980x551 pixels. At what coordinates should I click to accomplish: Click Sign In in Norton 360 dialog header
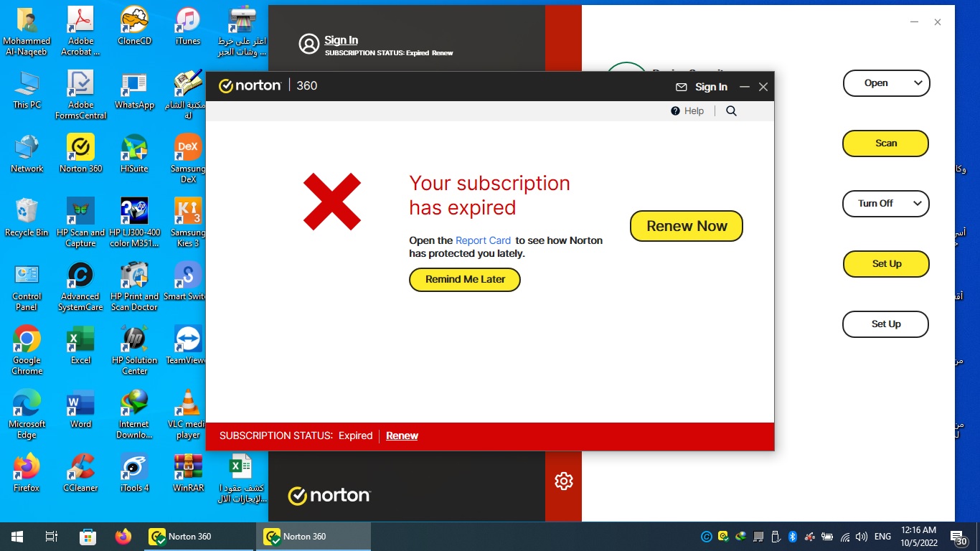[711, 87]
